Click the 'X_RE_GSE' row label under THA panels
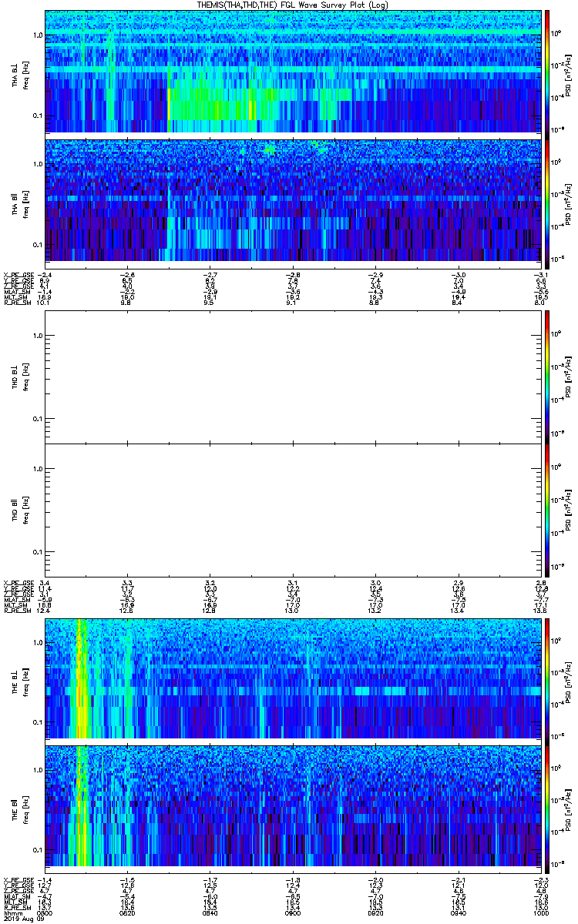 click(x=18, y=275)
